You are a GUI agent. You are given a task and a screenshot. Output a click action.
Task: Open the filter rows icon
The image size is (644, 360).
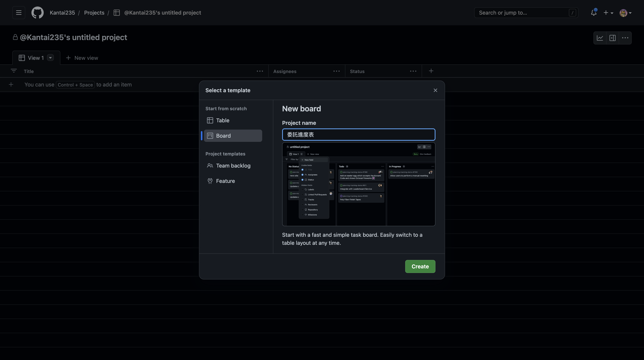coord(14,71)
